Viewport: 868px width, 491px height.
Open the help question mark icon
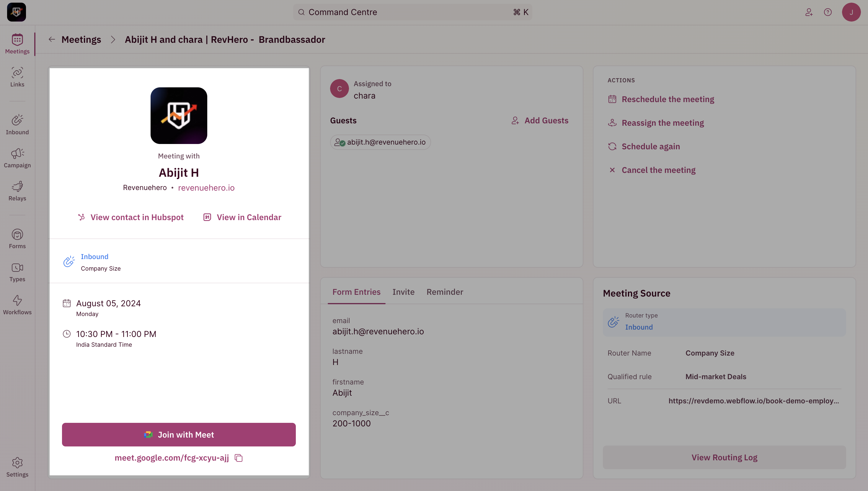click(828, 12)
